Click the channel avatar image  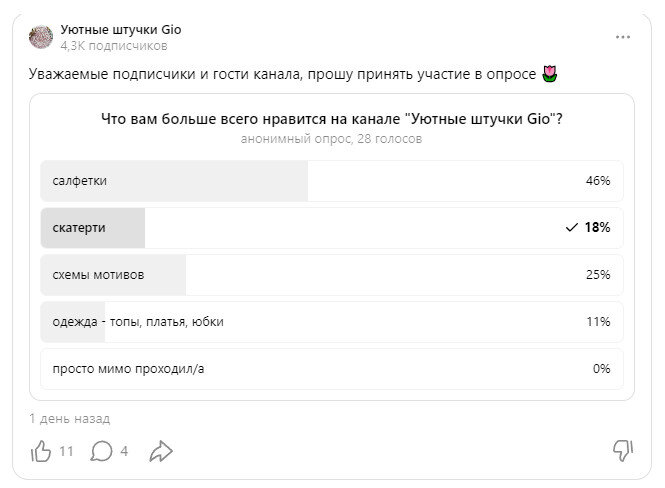tap(41, 37)
